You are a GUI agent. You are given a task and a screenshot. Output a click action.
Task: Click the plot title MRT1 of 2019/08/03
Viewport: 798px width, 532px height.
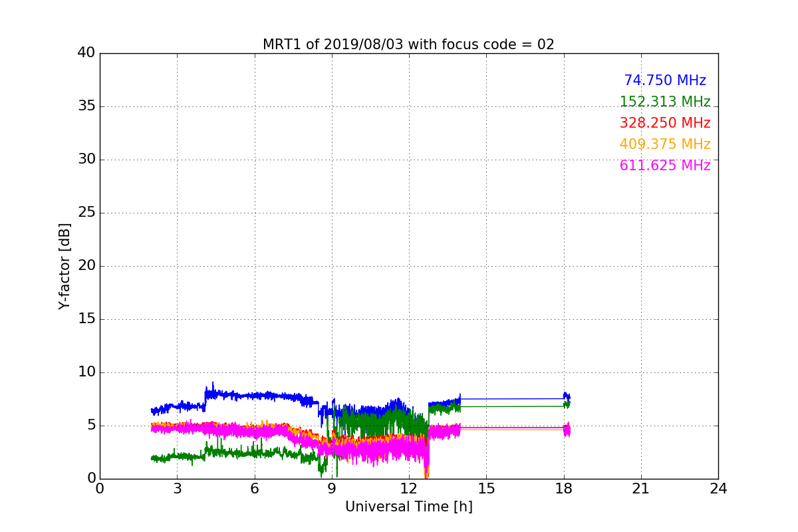[408, 45]
